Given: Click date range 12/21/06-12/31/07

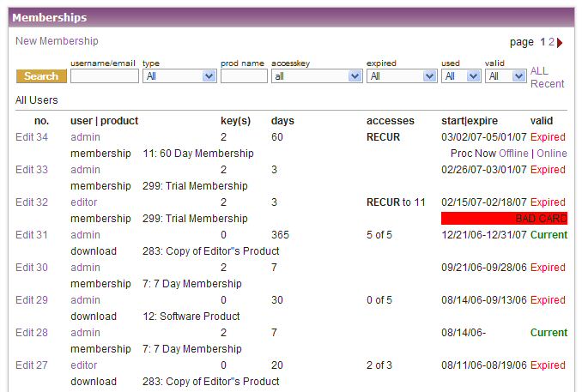Looking at the screenshot, I should (484, 235).
